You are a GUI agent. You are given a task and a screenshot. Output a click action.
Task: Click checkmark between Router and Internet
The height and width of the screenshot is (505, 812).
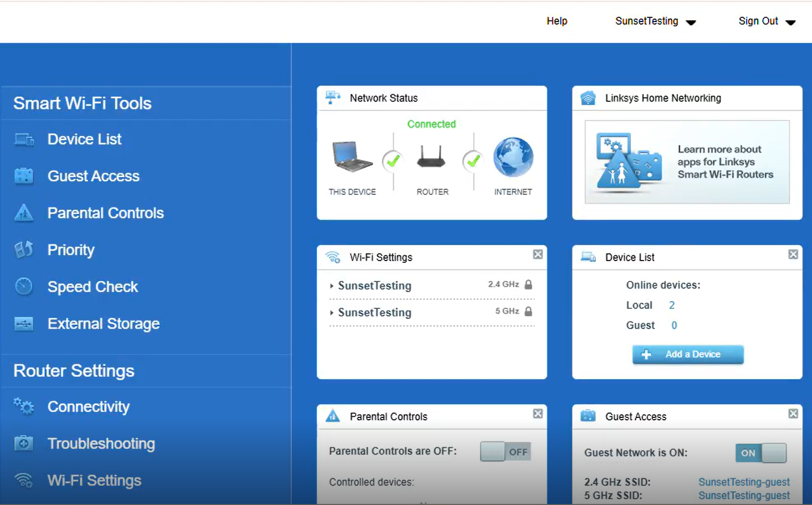click(x=473, y=160)
